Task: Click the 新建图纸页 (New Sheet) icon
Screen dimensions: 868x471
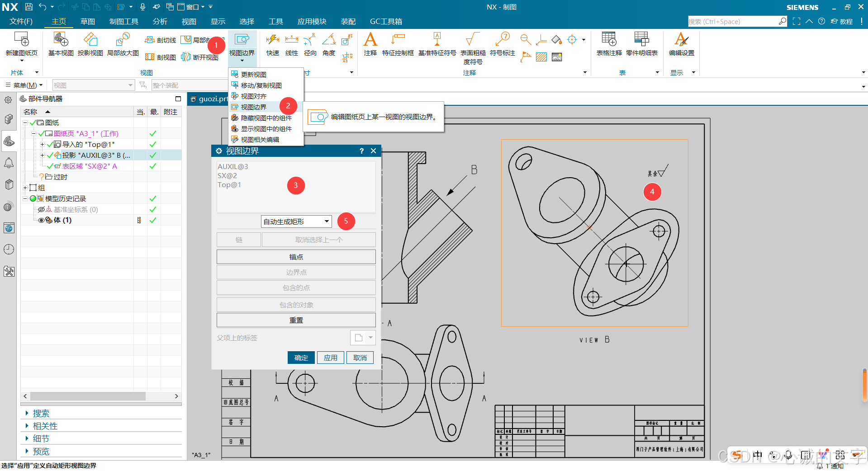Action: (x=21, y=39)
